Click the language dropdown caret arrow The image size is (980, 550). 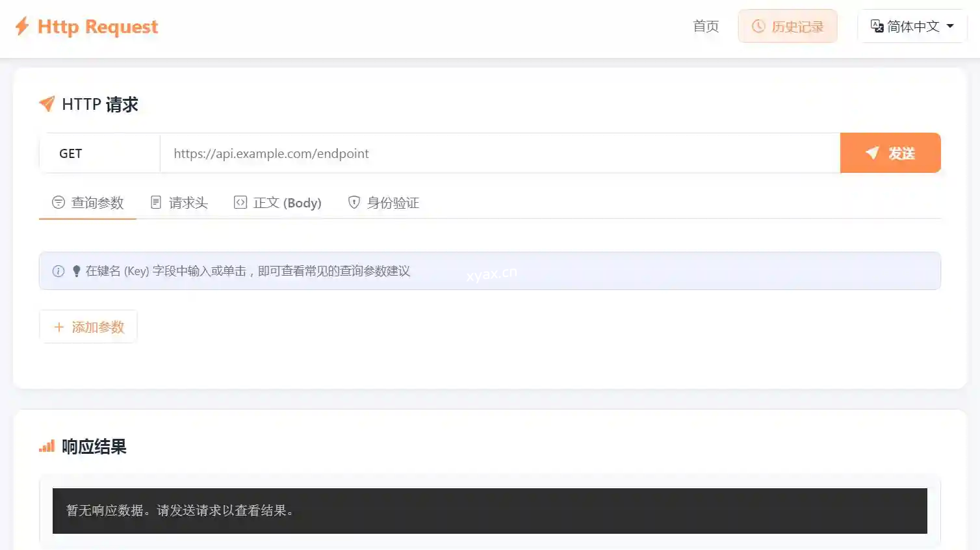[x=950, y=27]
